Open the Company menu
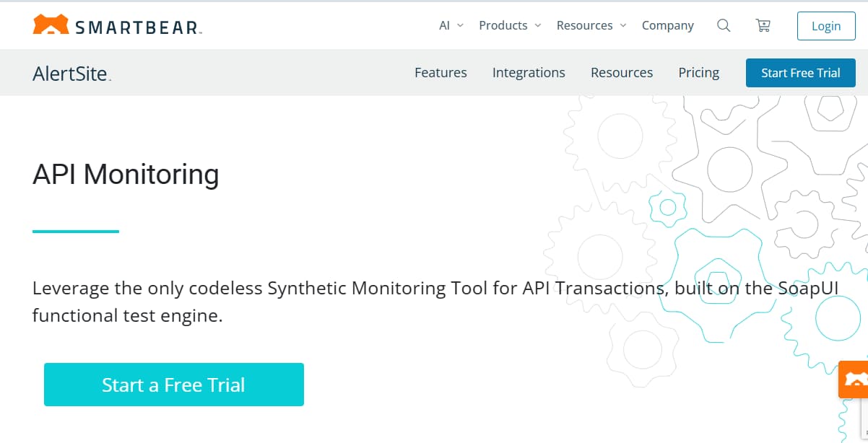Viewport: 868px width, 443px height. [667, 25]
